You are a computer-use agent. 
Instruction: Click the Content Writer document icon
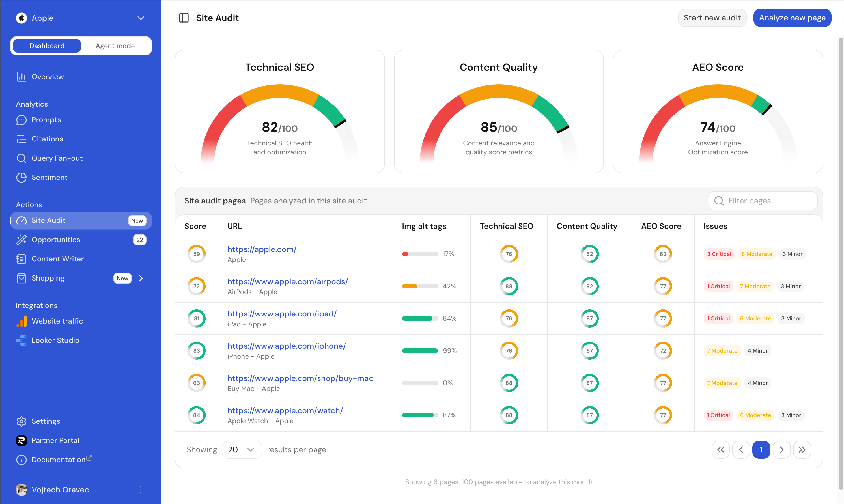[21, 259]
